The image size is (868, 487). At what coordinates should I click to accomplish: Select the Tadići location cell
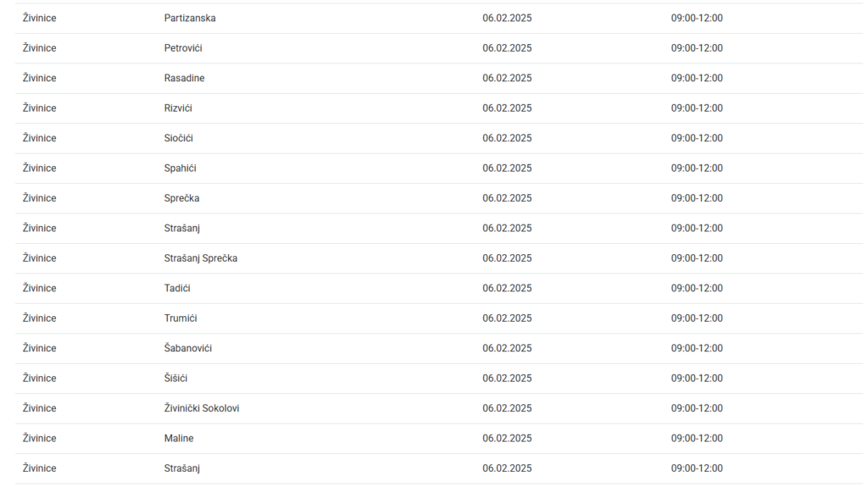(x=177, y=288)
